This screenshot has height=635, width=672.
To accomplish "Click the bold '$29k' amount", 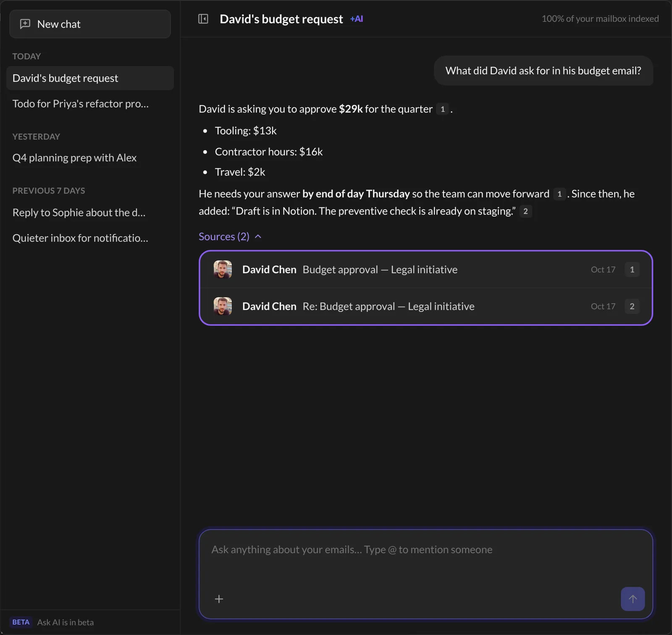I will 351,109.
